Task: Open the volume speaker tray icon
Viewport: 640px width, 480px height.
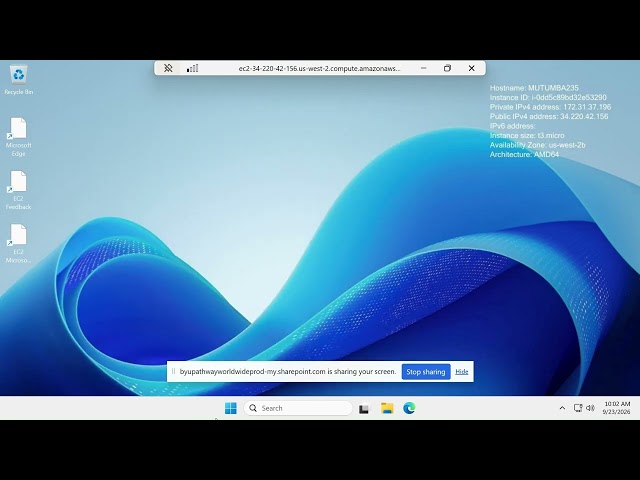Action: 590,408
